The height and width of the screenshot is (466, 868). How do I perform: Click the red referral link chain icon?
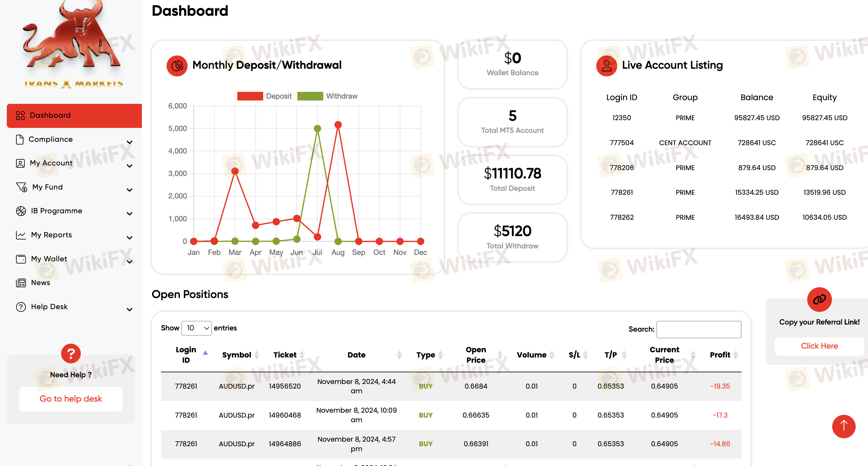[x=819, y=299]
